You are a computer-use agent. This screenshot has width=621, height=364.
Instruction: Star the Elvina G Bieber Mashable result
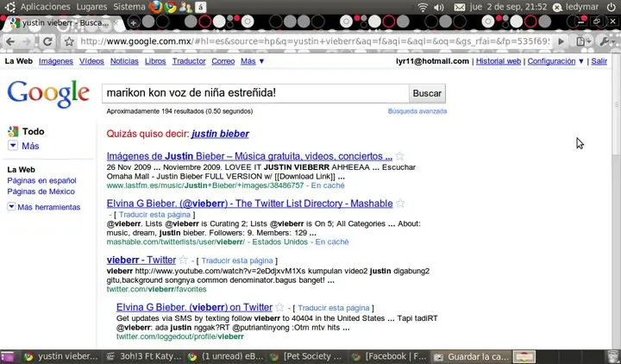tap(400, 204)
